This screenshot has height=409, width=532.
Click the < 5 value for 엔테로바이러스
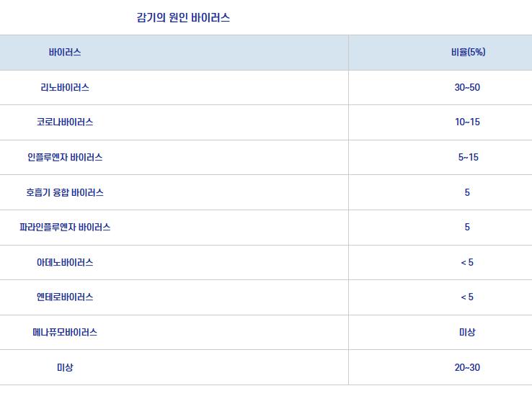coord(467,297)
